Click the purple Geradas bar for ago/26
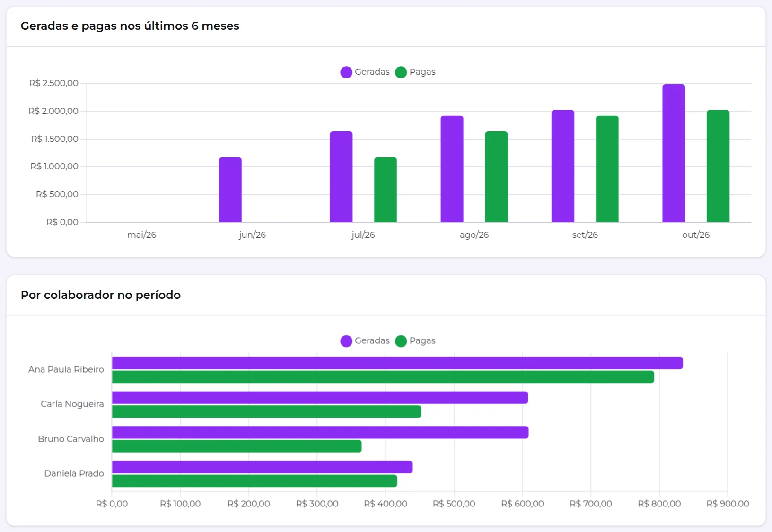The width and height of the screenshot is (772, 532). (x=452, y=169)
